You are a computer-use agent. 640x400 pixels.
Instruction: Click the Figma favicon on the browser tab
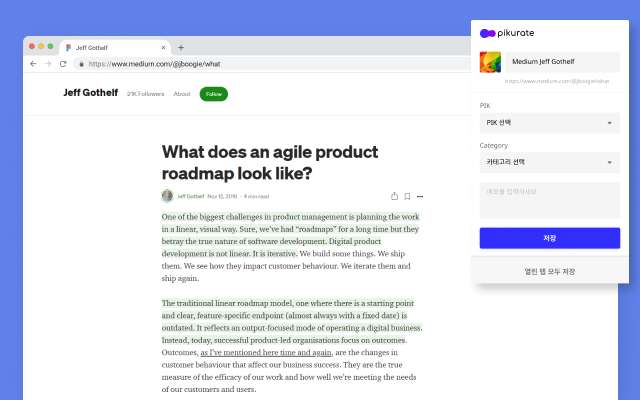(69, 48)
